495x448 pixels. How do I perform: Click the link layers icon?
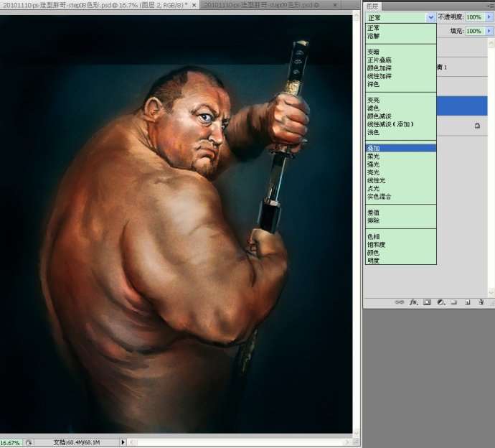click(x=400, y=302)
